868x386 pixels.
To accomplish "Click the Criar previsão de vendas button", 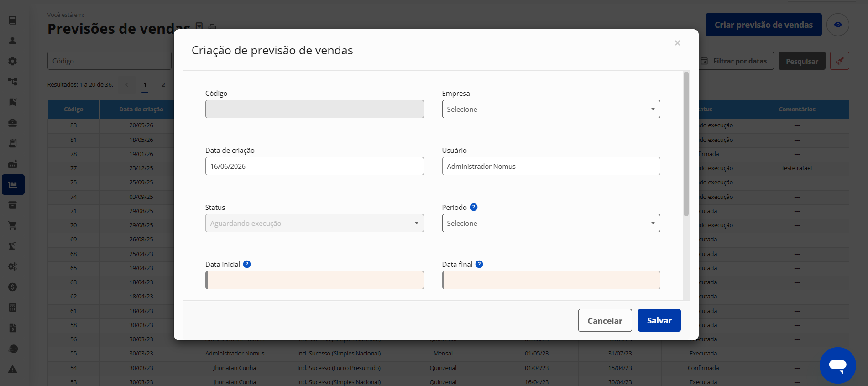I will [x=763, y=25].
